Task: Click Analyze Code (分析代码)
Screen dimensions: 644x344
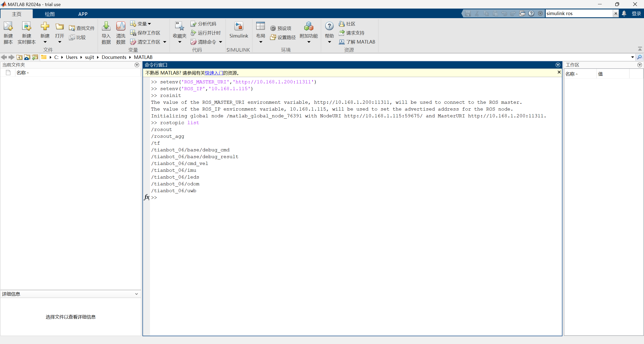Action: (203, 24)
